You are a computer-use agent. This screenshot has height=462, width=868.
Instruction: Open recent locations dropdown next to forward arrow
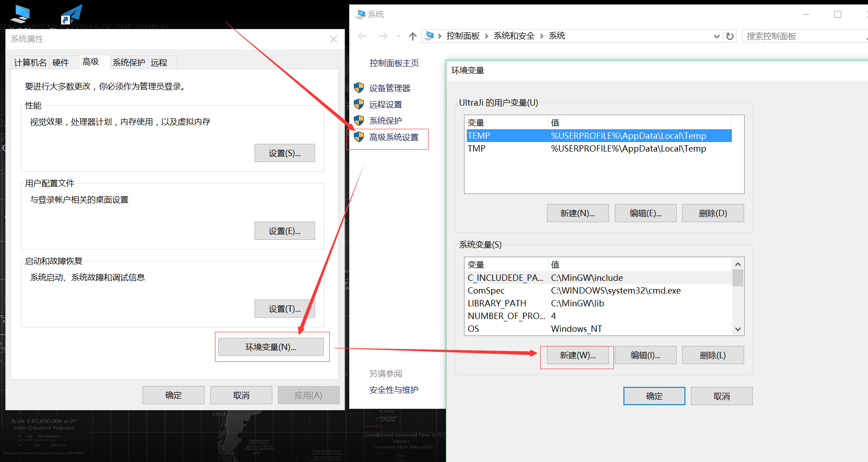pyautogui.click(x=398, y=36)
